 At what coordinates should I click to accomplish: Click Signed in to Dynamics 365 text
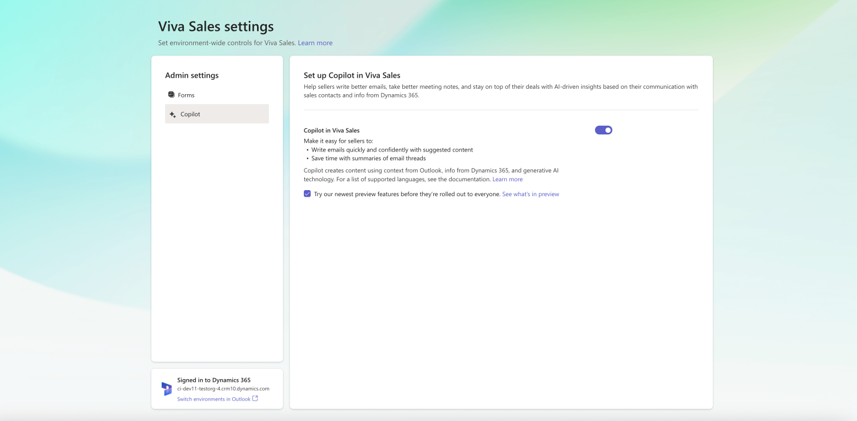tap(214, 380)
